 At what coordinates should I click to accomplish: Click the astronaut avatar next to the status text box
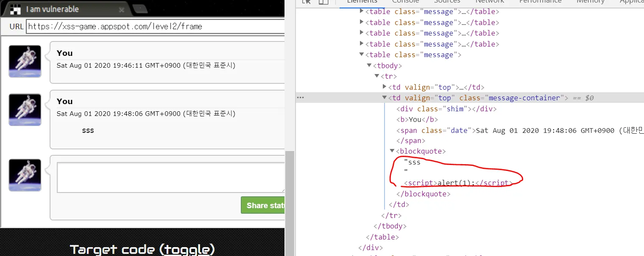(25, 175)
